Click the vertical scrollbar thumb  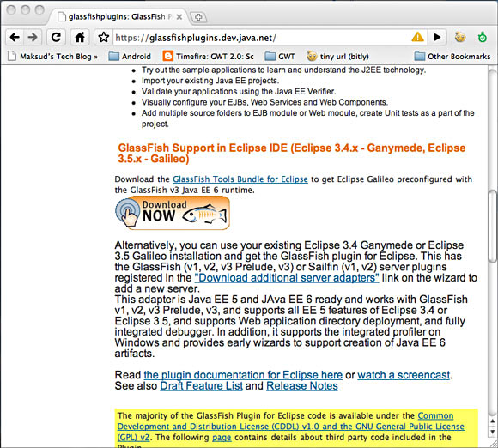pos(493,226)
